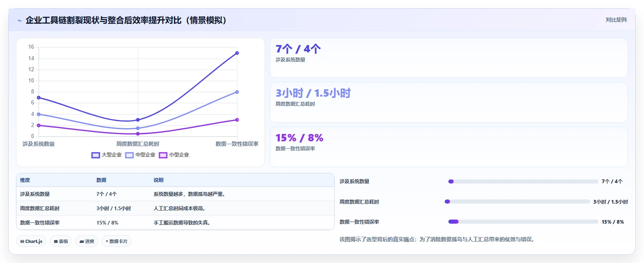The image size is (644, 263).
Task: Click the 涉及系统数量 progress bar
Action: point(523,181)
